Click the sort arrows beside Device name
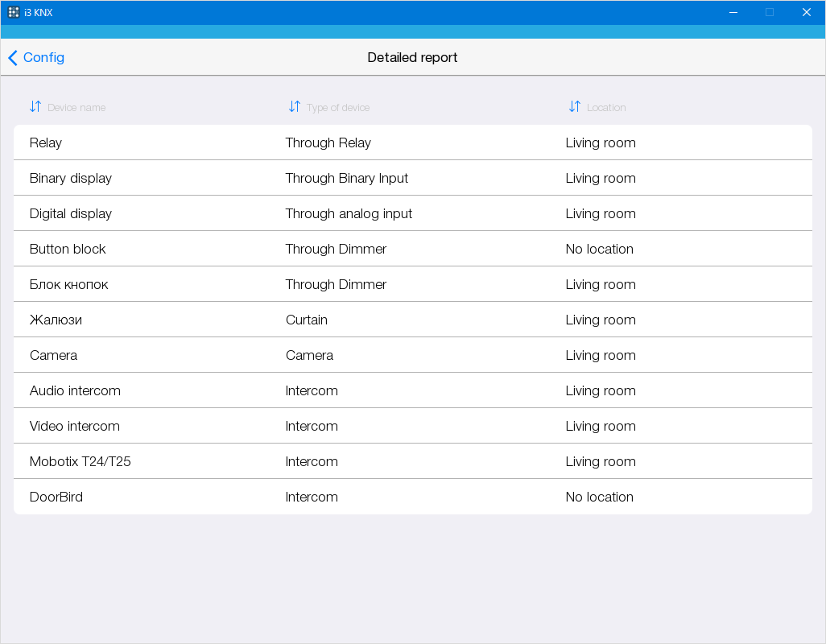 pyautogui.click(x=35, y=106)
